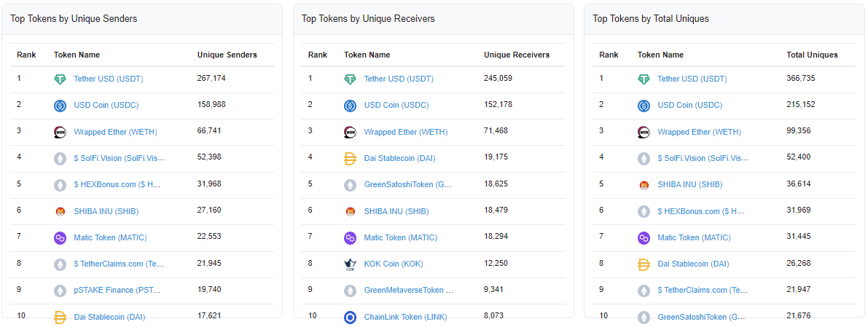Click SHIBA INU icon in Total Uniques table
This screenshot has height=327, width=868.
coord(644,185)
